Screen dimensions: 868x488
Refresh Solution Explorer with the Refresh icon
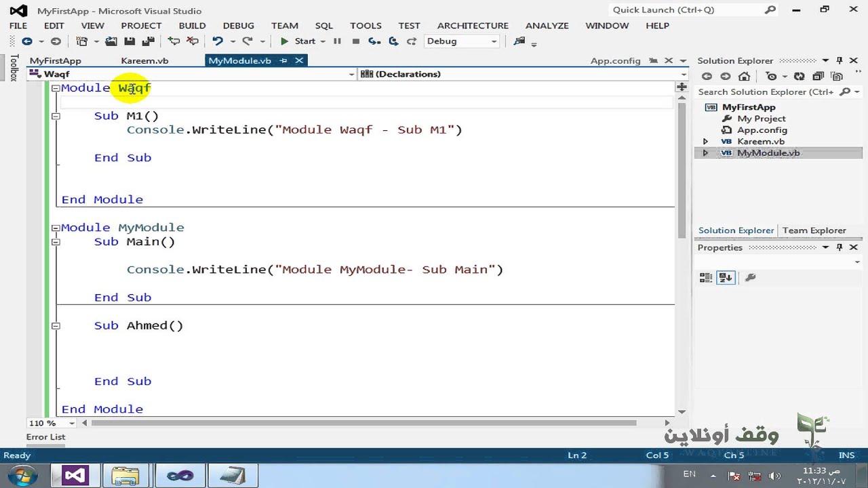pos(800,77)
